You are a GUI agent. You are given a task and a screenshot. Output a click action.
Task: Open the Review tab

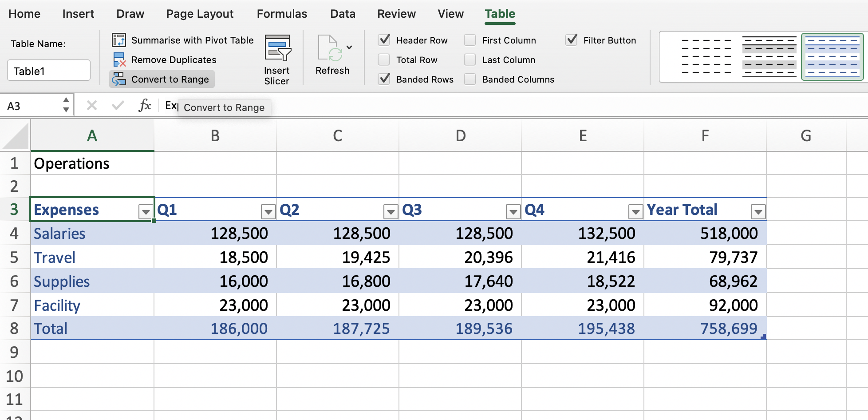pos(396,14)
